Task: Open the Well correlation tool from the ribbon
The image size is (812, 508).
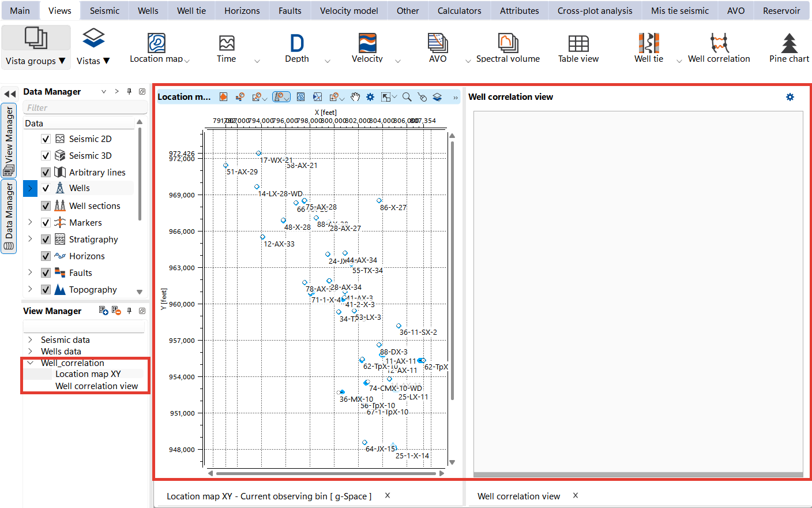Action: (719, 46)
